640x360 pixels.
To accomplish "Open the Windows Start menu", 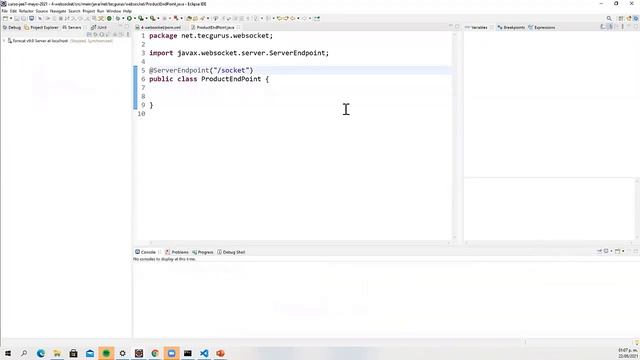I will pyautogui.click(x=8, y=353).
